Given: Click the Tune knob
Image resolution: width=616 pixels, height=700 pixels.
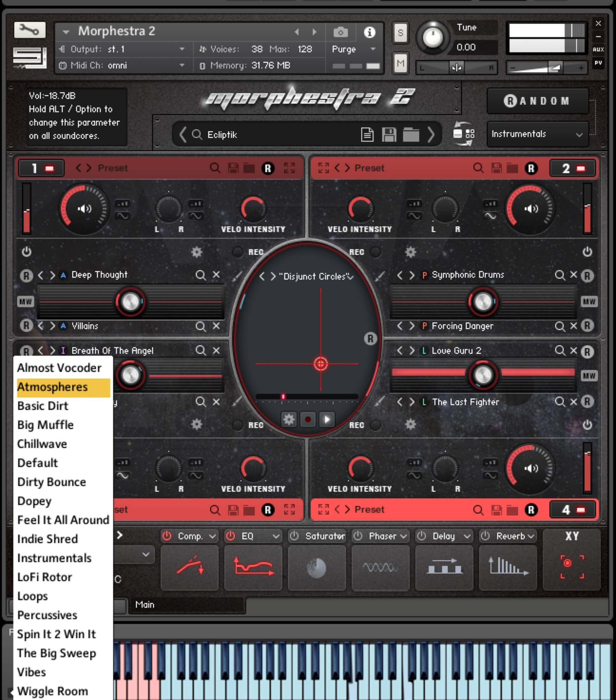Looking at the screenshot, I should 433,37.
